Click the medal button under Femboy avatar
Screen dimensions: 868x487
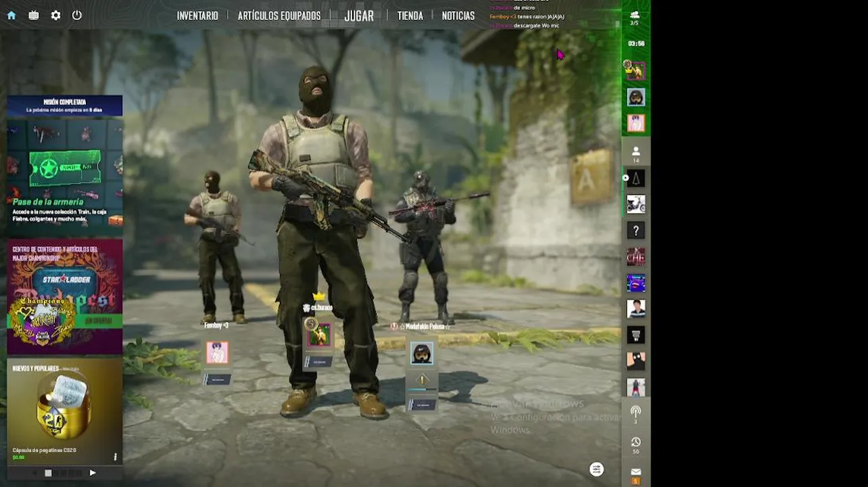[x=218, y=379]
